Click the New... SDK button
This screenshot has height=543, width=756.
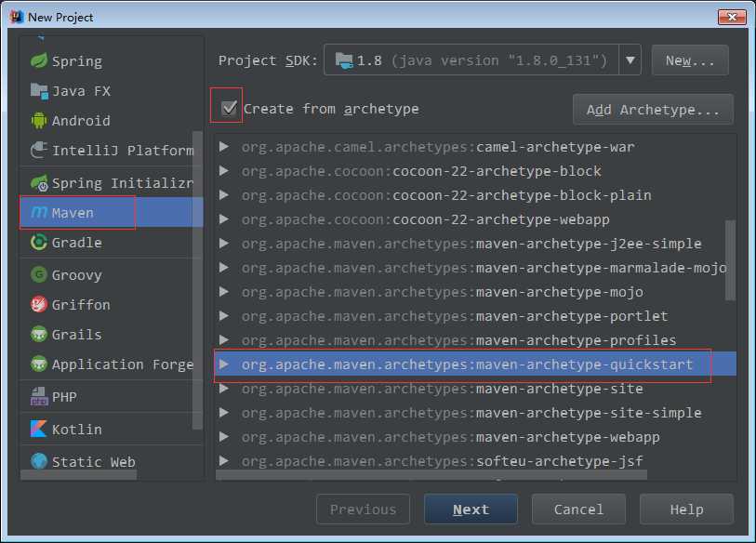689,60
